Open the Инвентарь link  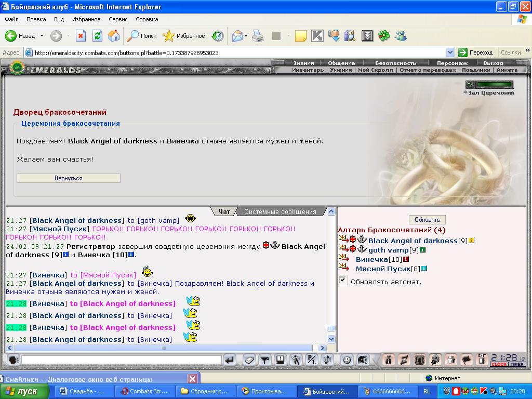[308, 70]
